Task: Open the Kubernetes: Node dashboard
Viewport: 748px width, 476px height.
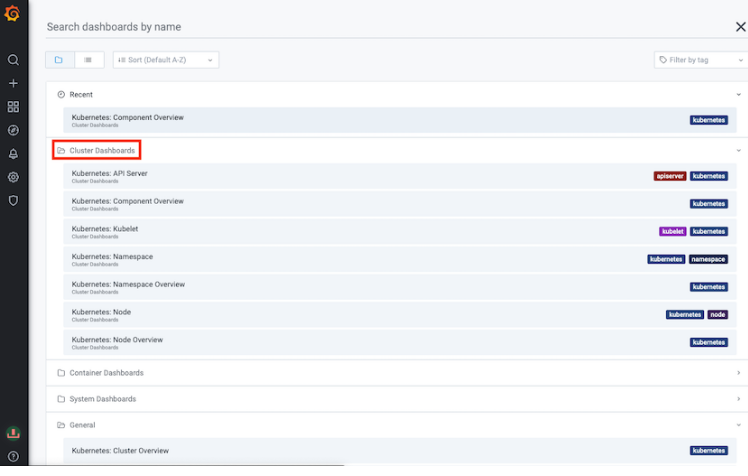Action: click(400, 314)
